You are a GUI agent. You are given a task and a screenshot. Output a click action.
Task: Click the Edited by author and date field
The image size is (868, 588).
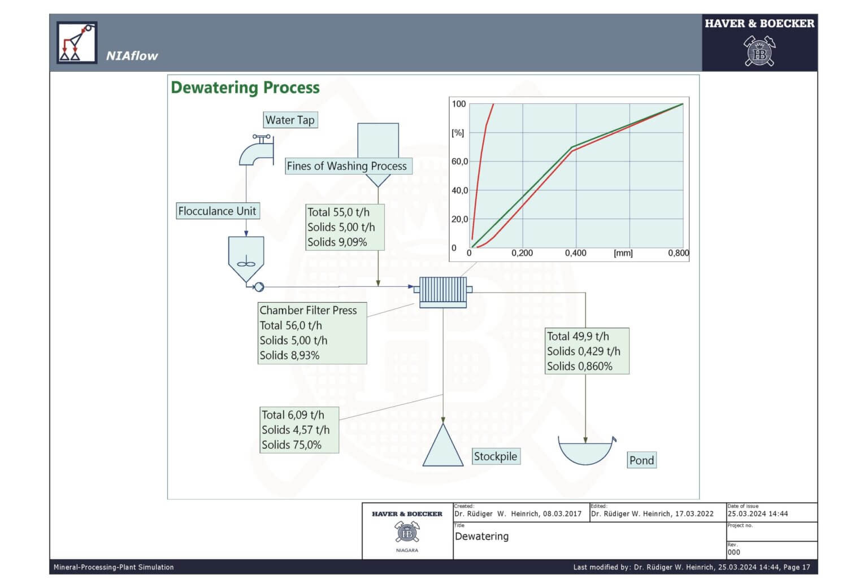tap(658, 512)
